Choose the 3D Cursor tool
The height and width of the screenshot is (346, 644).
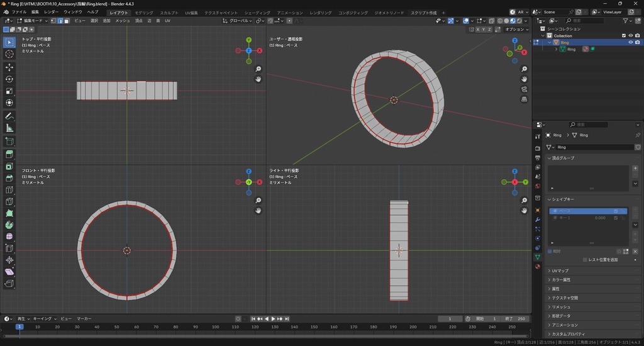[9, 54]
